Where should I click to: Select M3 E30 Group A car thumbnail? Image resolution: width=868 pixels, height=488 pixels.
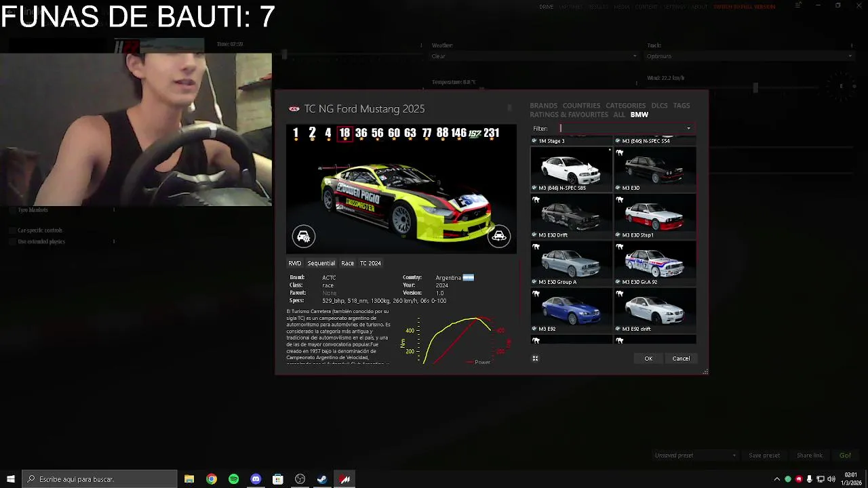(x=571, y=264)
